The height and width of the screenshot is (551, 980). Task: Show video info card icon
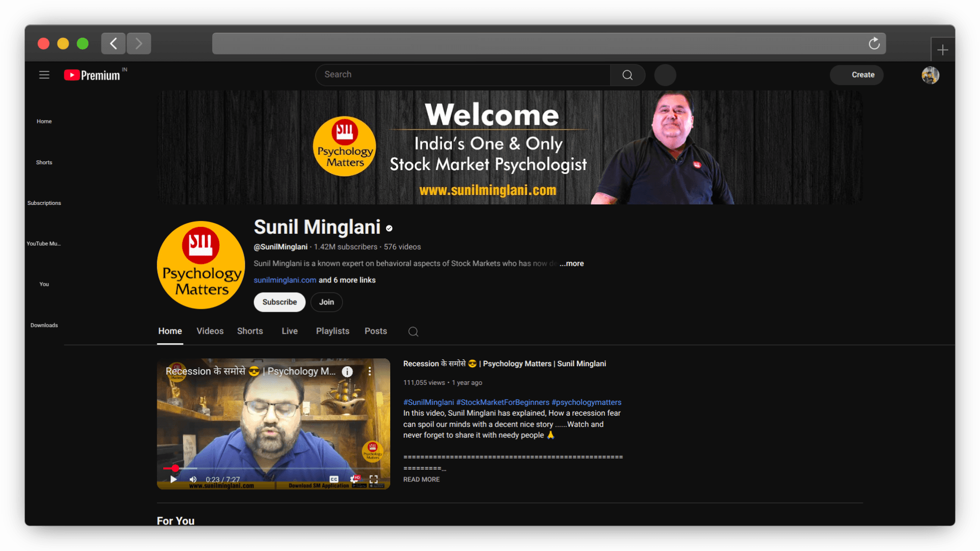[x=347, y=372]
